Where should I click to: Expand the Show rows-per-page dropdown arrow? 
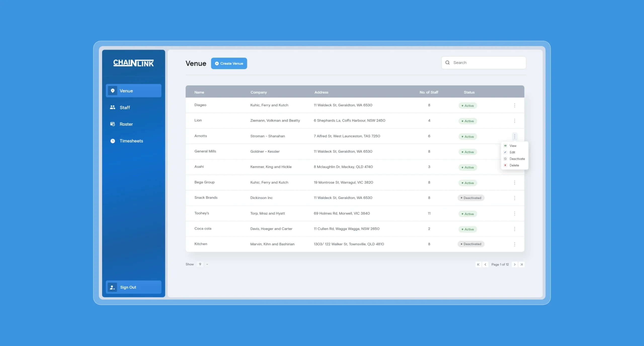(x=207, y=264)
